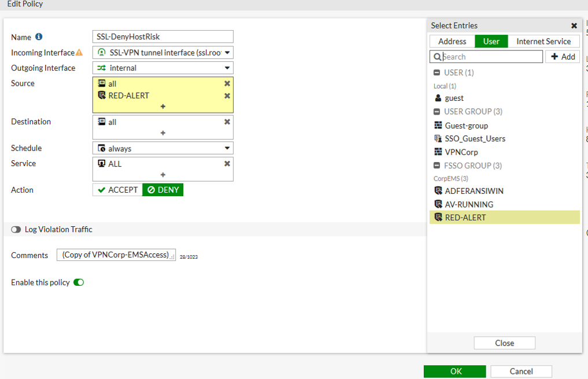Screen dimensions: 588x379
Task: Click the SSO_Guest_Users group icon
Action: [x=438, y=138]
